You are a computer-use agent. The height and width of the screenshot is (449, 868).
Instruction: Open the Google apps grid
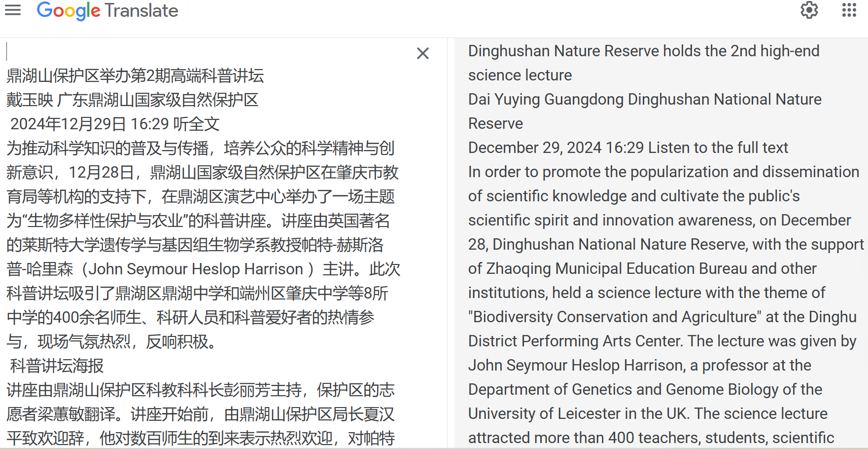(x=849, y=10)
